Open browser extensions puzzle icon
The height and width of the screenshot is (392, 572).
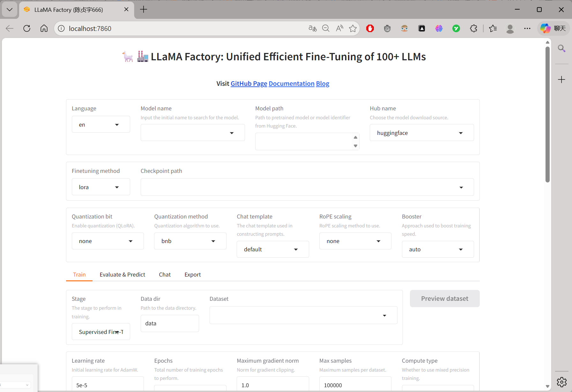point(474,28)
